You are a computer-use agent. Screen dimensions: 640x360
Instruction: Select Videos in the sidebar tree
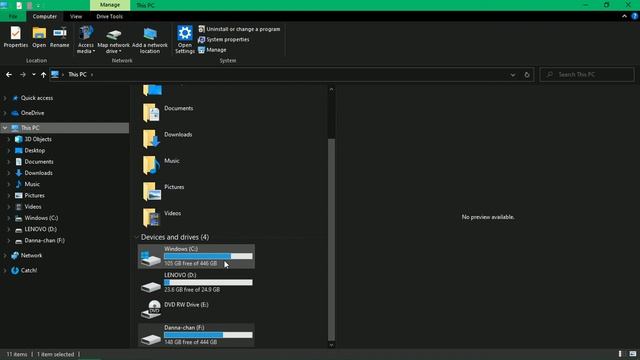coord(33,207)
